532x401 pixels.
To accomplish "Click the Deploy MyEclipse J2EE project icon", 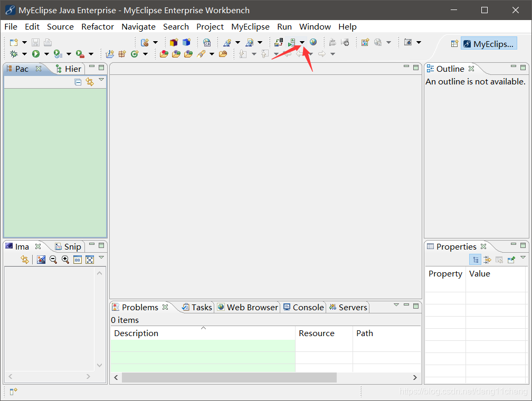I will (x=279, y=42).
